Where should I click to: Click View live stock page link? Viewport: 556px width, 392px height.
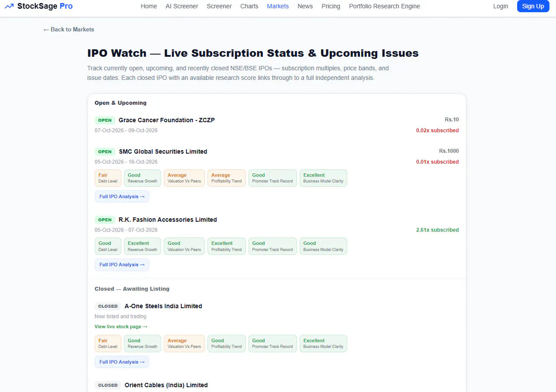pos(121,327)
